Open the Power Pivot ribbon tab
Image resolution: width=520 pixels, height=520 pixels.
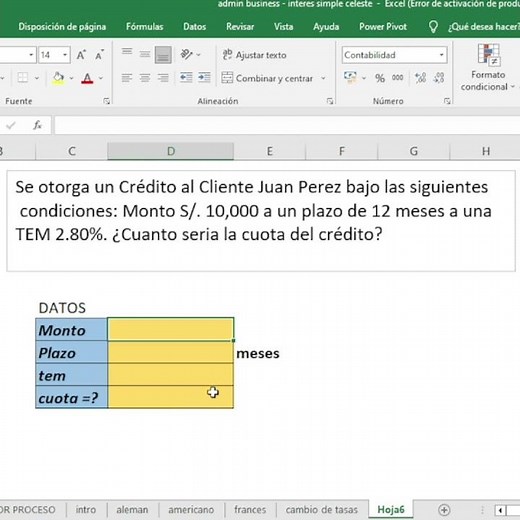point(383,27)
